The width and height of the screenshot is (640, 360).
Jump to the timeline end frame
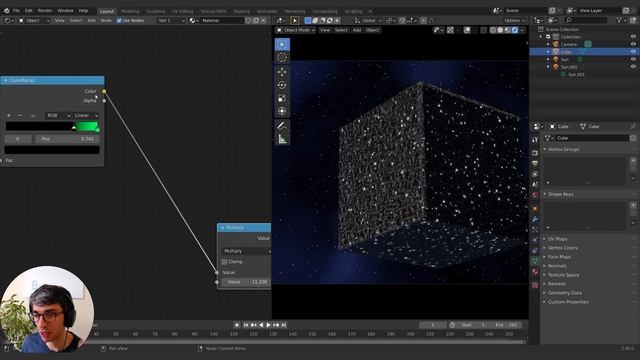click(x=284, y=325)
